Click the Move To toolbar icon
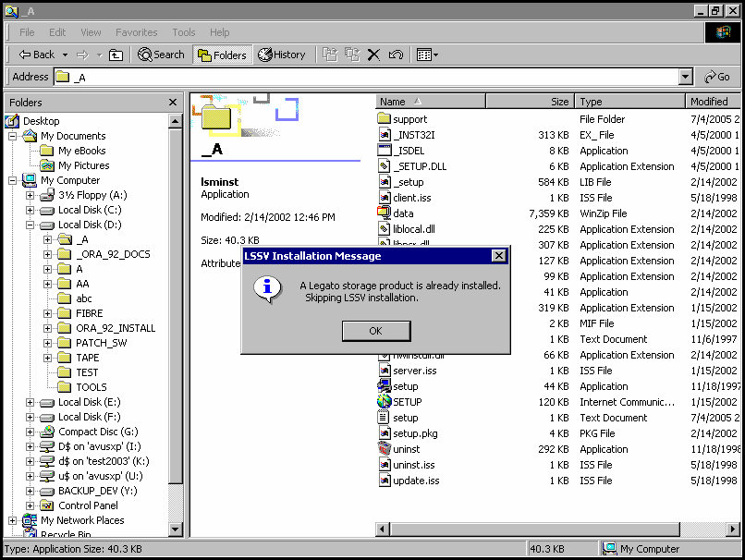 tap(330, 55)
